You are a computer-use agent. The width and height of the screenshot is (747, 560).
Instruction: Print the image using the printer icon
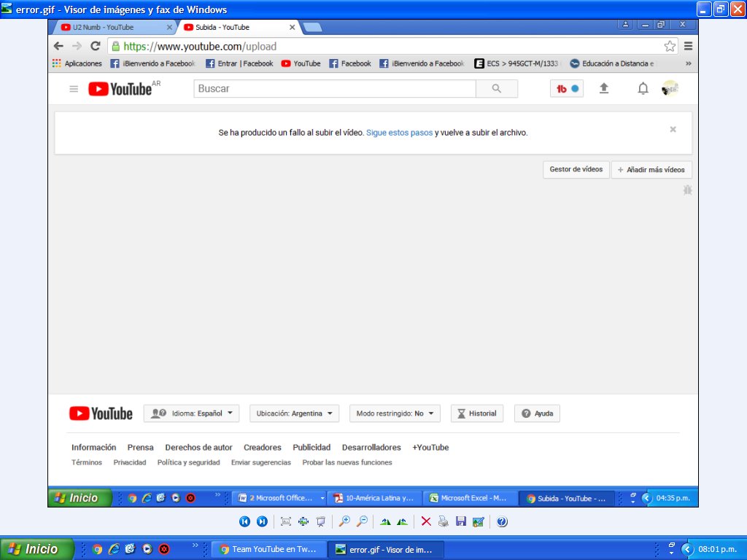coord(444,521)
